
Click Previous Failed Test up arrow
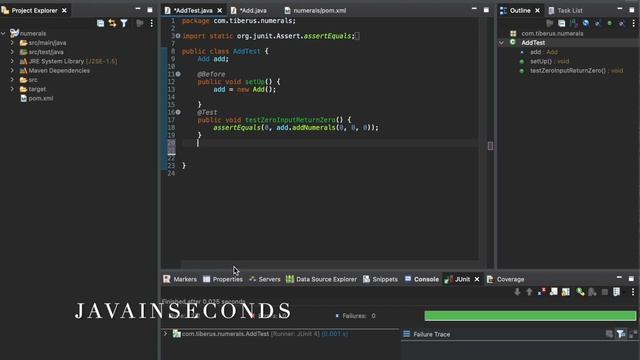[x=529, y=292]
